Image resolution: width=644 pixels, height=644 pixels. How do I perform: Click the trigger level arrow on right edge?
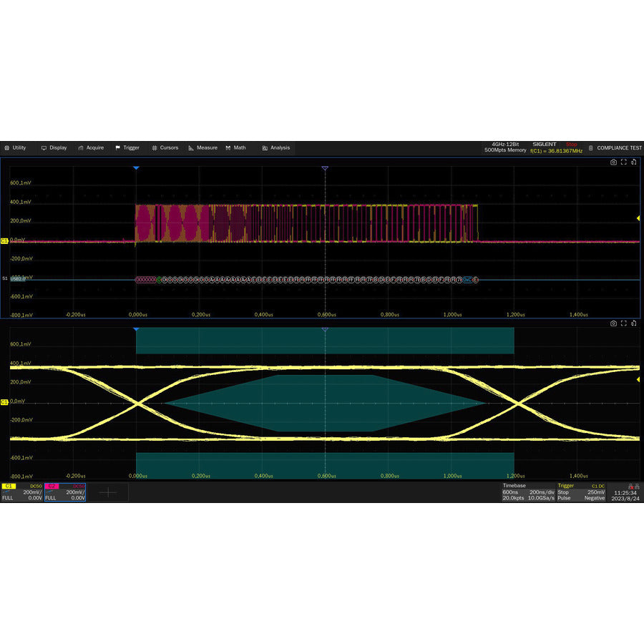[x=638, y=218]
